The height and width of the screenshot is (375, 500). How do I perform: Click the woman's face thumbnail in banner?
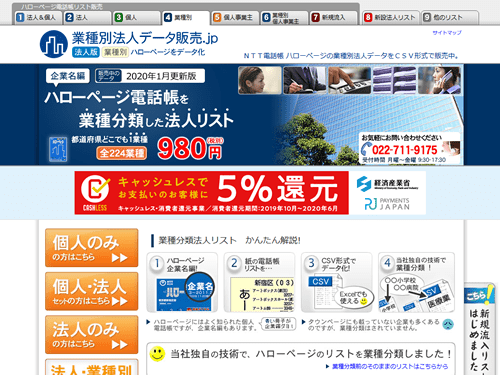tap(260, 80)
